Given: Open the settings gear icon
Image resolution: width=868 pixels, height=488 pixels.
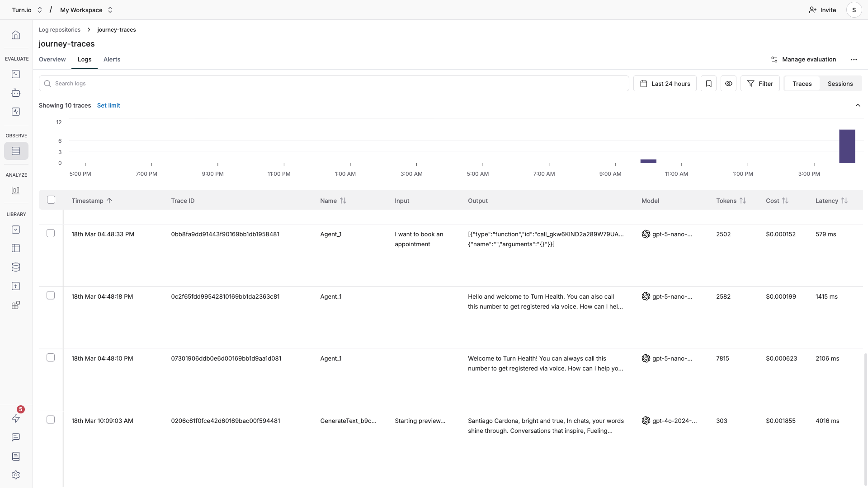Looking at the screenshot, I should (x=16, y=475).
